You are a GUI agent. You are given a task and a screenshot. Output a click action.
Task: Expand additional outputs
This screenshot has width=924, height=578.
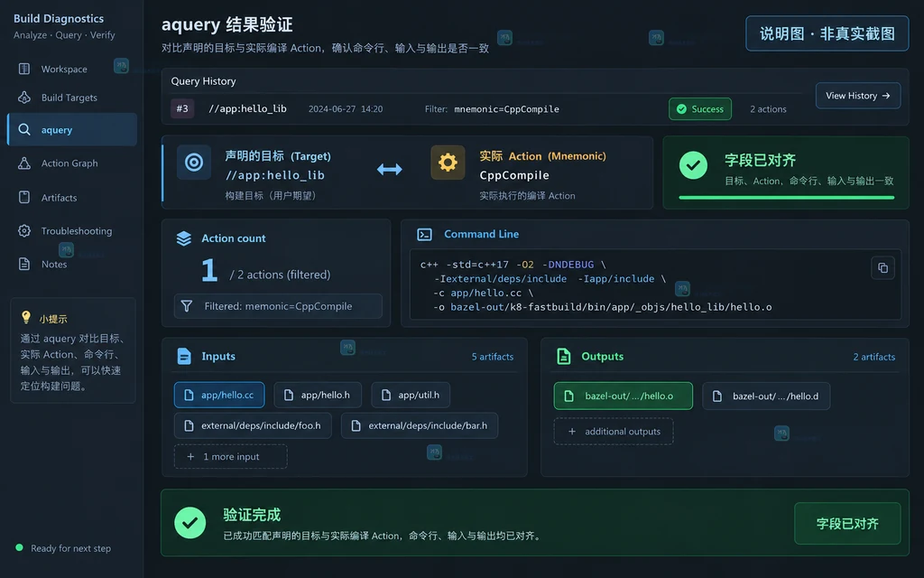[614, 431]
